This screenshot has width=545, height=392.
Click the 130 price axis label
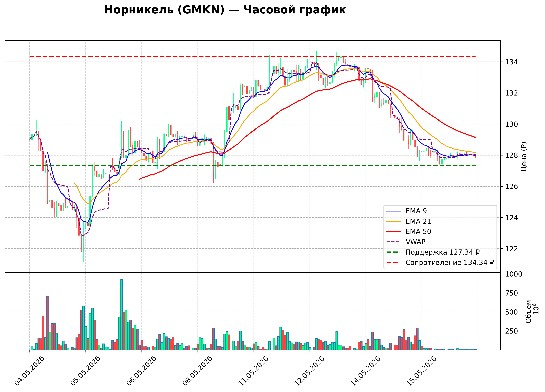[x=512, y=124]
